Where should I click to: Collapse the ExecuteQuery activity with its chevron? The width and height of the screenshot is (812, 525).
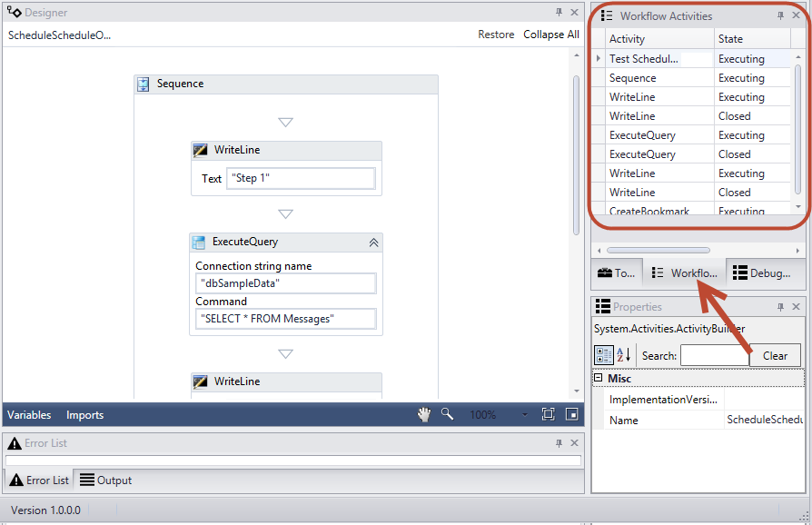coord(373,243)
